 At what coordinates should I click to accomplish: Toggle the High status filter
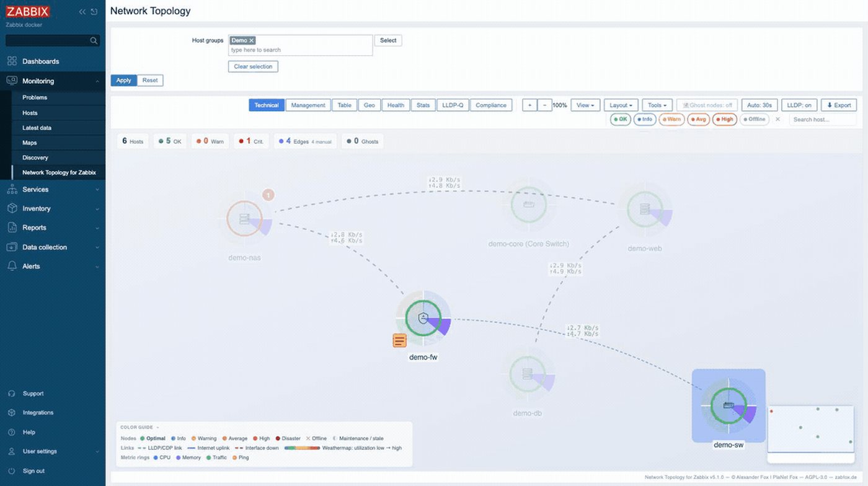click(725, 119)
